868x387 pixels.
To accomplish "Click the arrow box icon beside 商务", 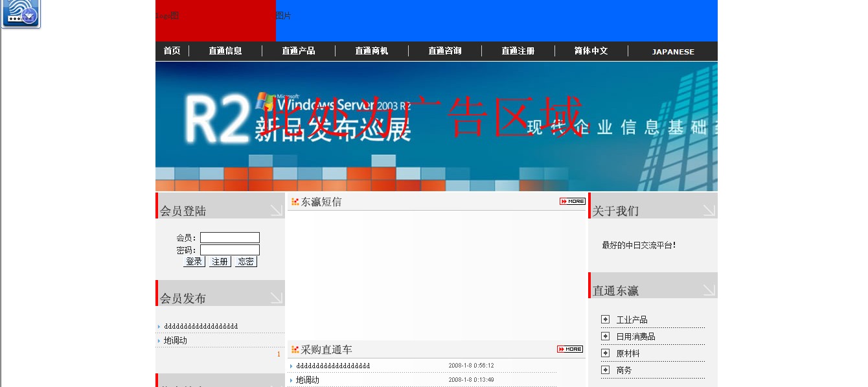I will click(605, 369).
